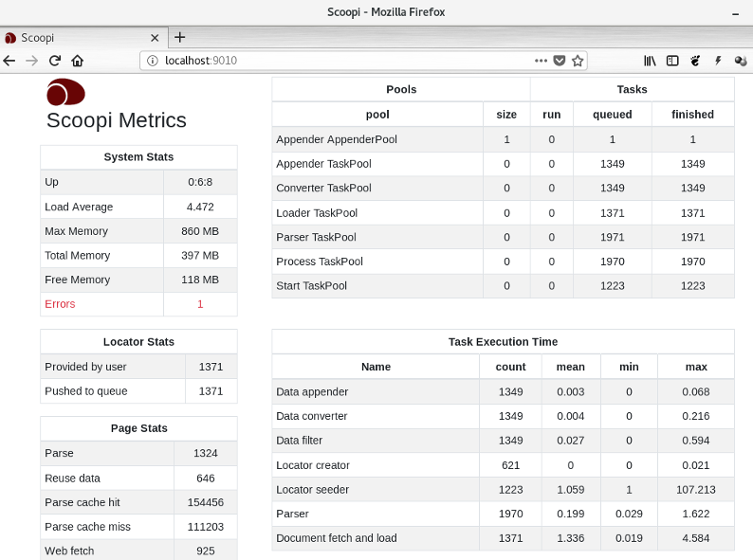Click the Appender TaskPool row name
The image size is (753, 560).
coord(323,164)
